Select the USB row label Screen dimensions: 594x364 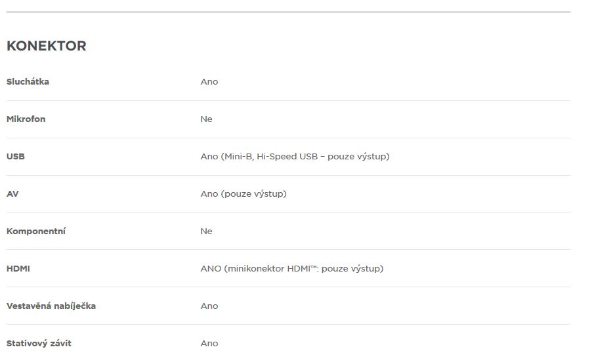(x=16, y=156)
